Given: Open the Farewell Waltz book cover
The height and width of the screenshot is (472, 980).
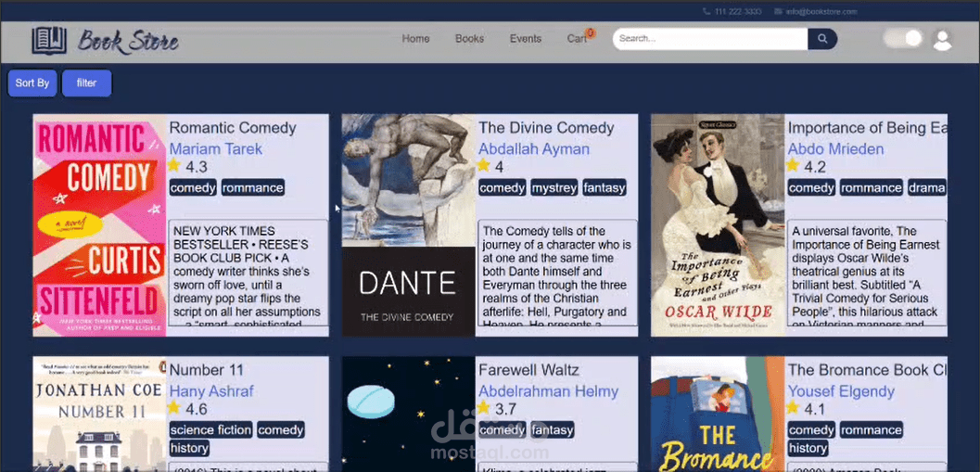Looking at the screenshot, I should click(409, 414).
